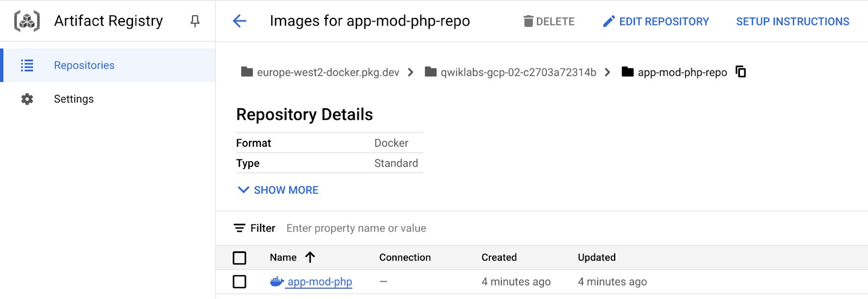Click the Filter lines icon

pyautogui.click(x=239, y=228)
